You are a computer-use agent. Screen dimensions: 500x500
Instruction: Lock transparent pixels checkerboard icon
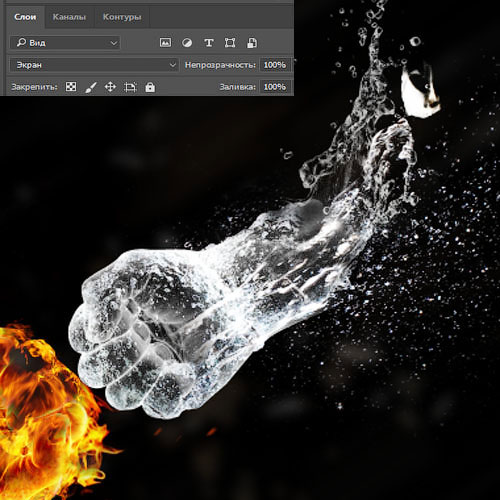pos(71,87)
